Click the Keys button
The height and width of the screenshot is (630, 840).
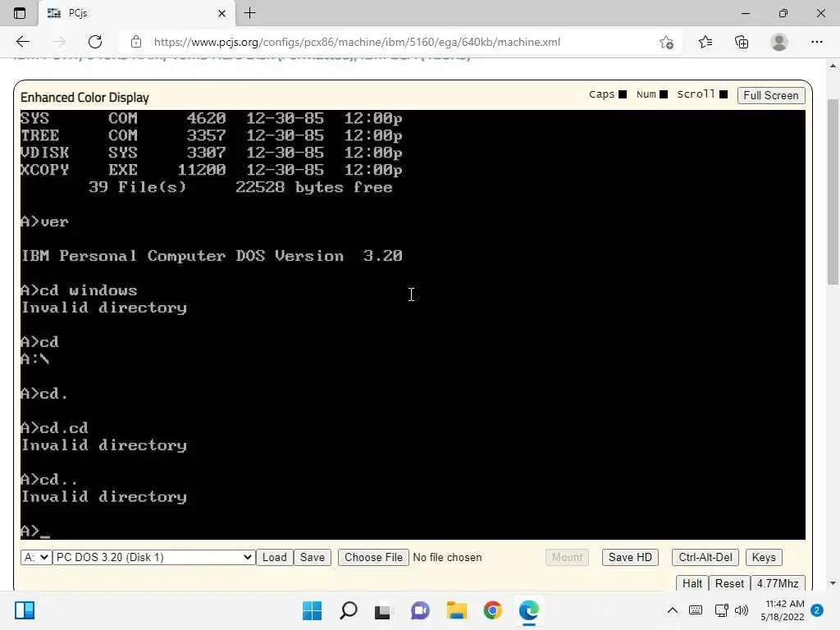pos(764,557)
